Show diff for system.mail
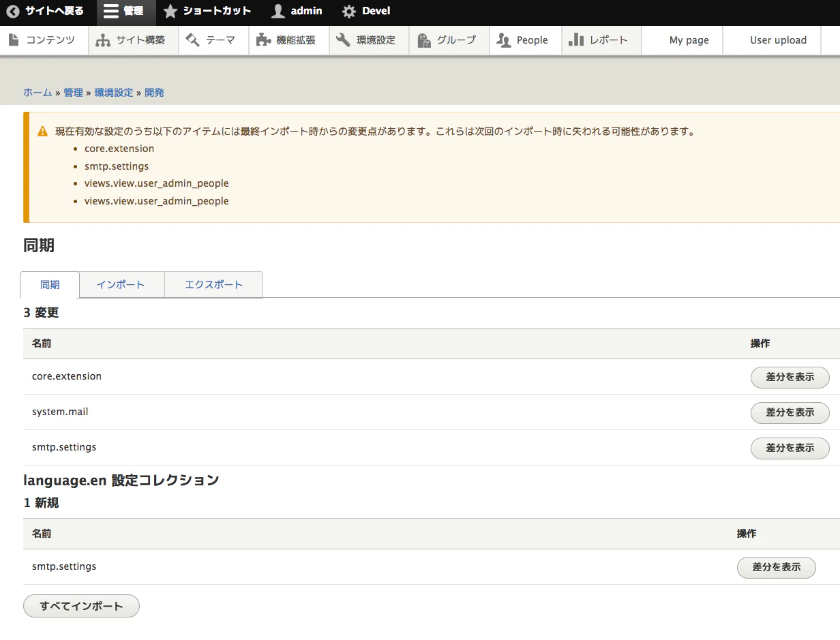This screenshot has width=840, height=640. point(790,412)
